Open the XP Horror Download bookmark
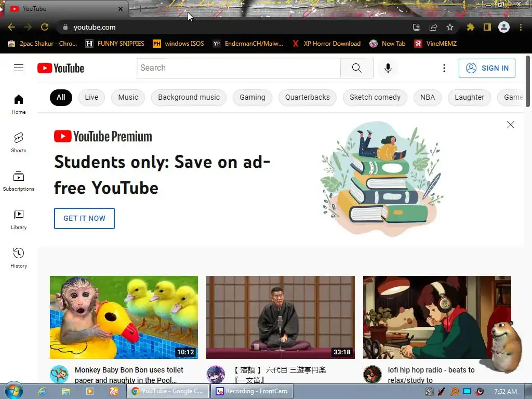The image size is (532, 399). [x=326, y=44]
